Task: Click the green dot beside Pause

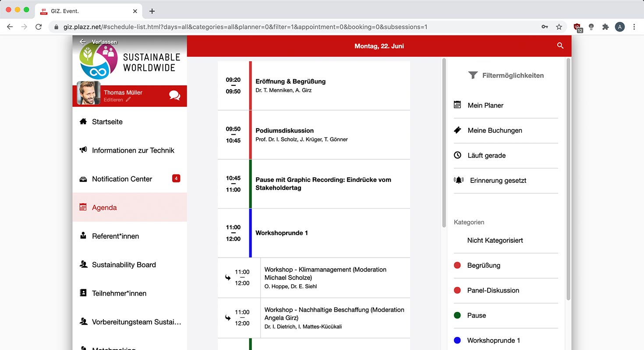Action: click(x=457, y=315)
